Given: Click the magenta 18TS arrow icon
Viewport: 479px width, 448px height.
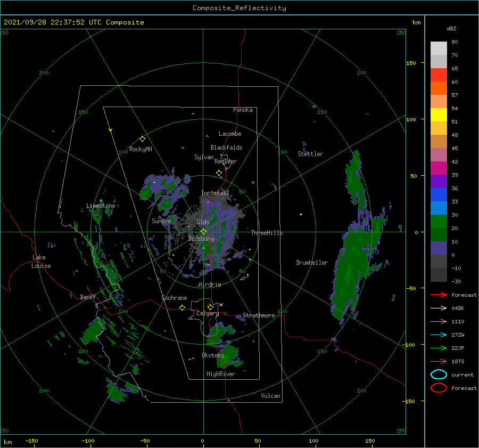Looking at the screenshot, I should pyautogui.click(x=439, y=362).
